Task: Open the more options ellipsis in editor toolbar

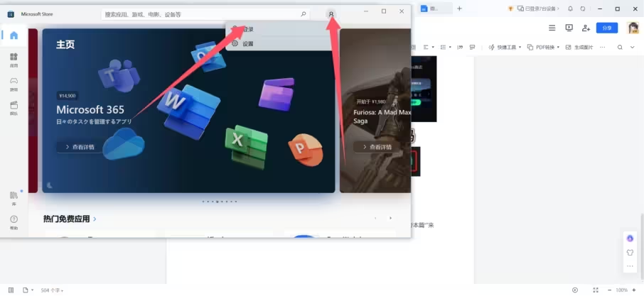Action: (x=603, y=48)
